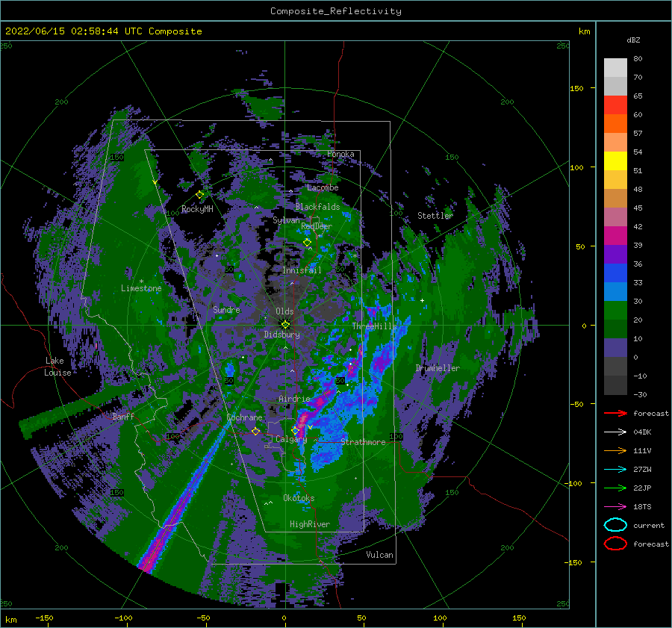Click the blue 36 dBZ swatch
Image resolution: width=672 pixels, height=628 pixels.
click(615, 273)
